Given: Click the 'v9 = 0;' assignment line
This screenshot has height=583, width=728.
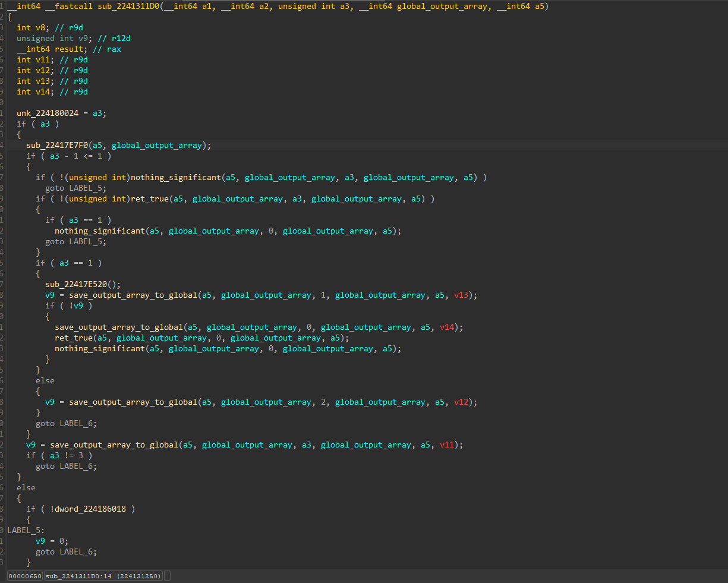Looking at the screenshot, I should coord(52,541).
